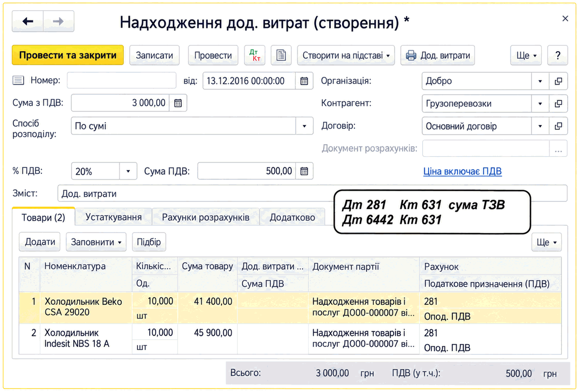
Task: Open the Контрагент Грузоперевозки record
Action: pos(559,104)
